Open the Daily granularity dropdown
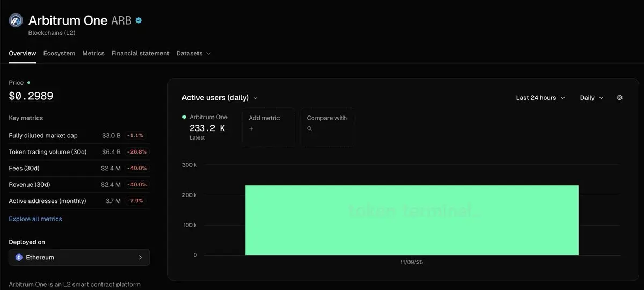 [x=592, y=98]
